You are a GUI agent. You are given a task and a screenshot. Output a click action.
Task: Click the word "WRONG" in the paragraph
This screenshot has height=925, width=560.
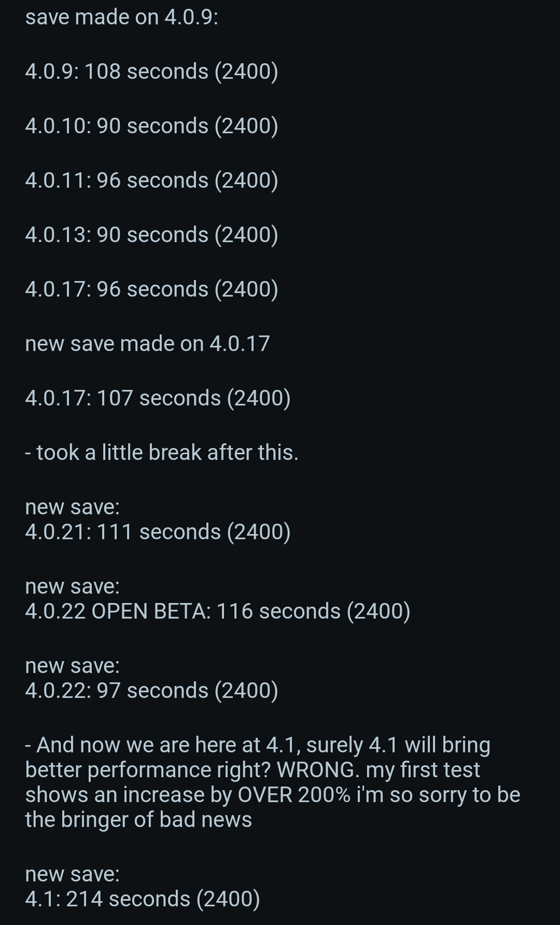point(317,770)
